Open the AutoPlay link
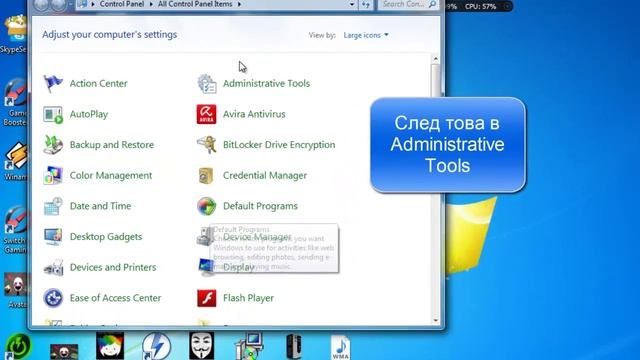This screenshot has height=360, width=640. pyautogui.click(x=89, y=114)
